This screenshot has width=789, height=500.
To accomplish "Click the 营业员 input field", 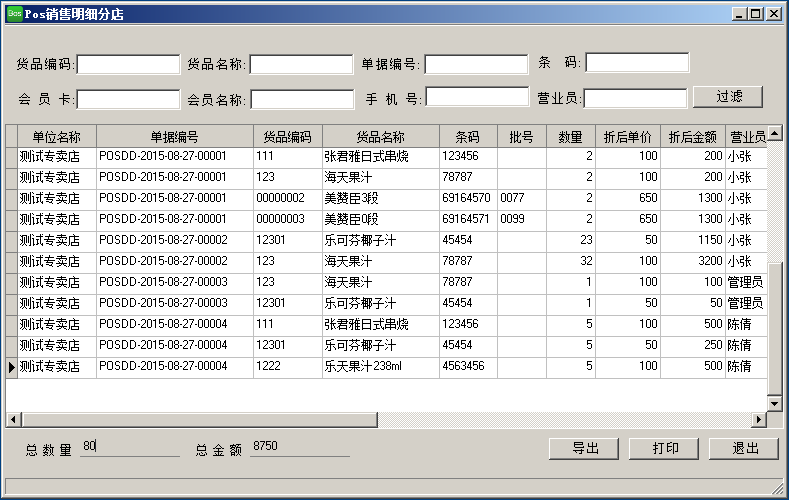I will click(635, 98).
